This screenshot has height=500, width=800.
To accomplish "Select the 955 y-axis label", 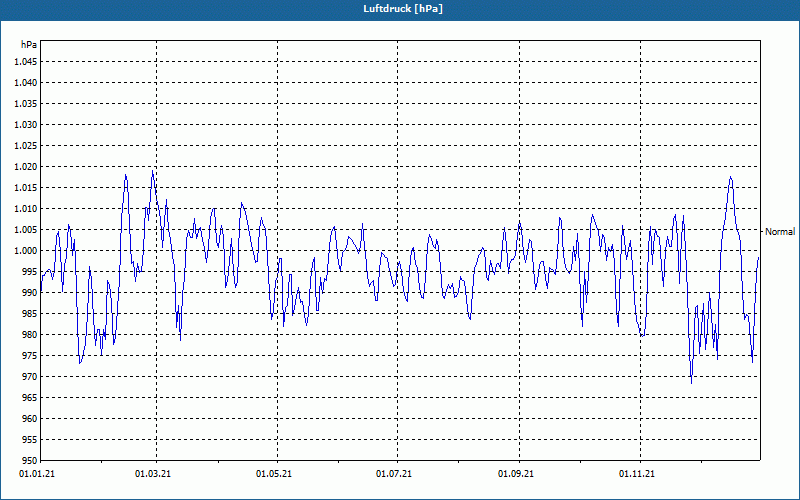I will coord(30,439).
